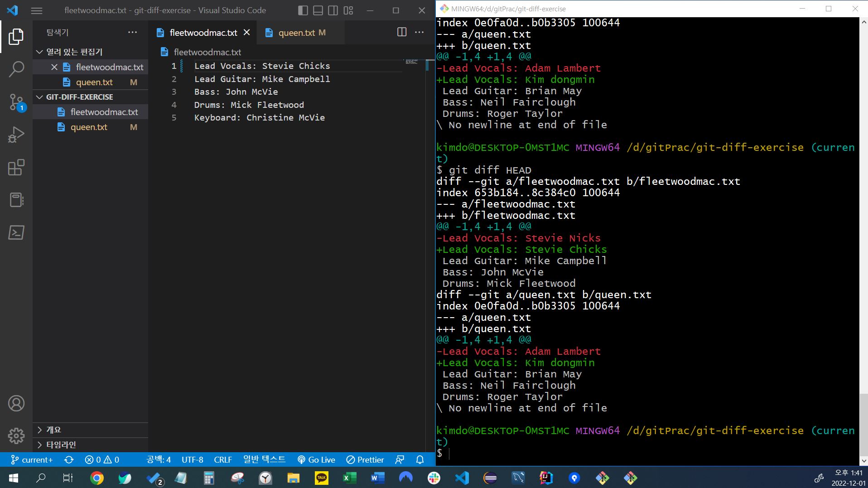Open the errors and warnings indicator
This screenshot has height=488, width=868.
click(x=102, y=459)
